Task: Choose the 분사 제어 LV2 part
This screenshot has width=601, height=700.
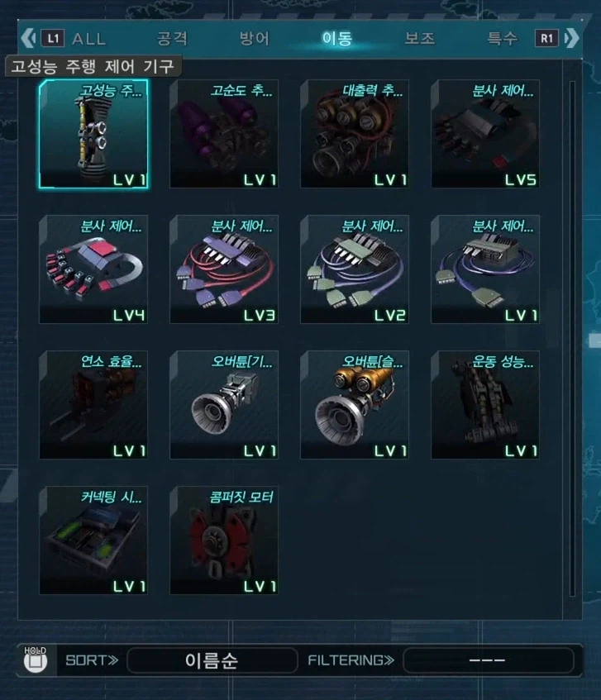Action: click(x=355, y=269)
